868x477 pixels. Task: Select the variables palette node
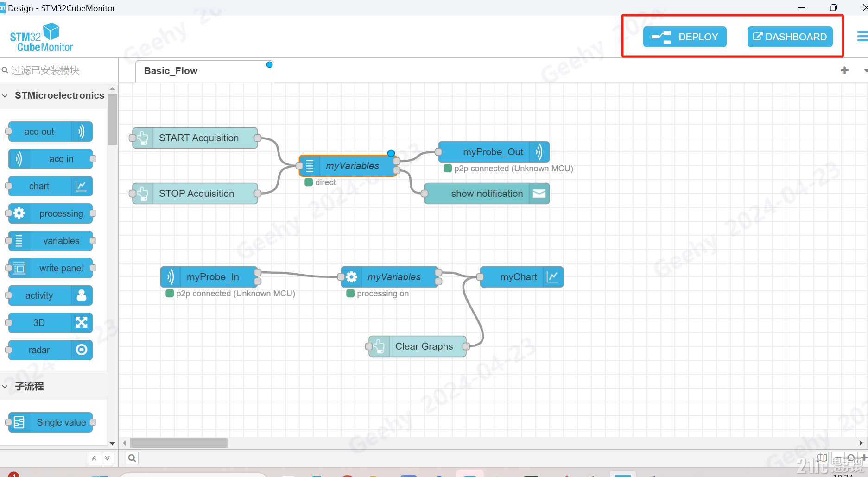[51, 241]
